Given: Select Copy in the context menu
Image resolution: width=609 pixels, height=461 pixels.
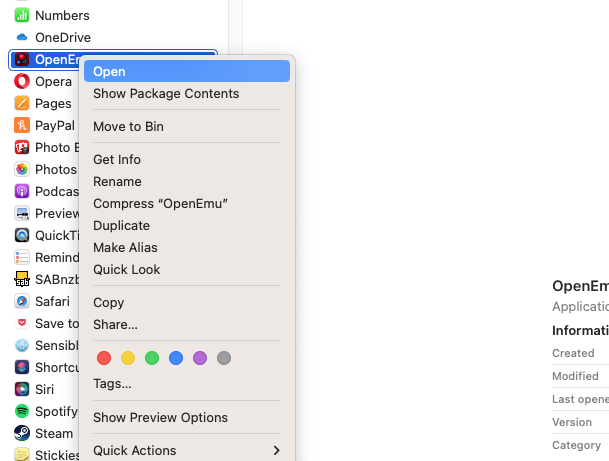Looking at the screenshot, I should click(x=187, y=303).
